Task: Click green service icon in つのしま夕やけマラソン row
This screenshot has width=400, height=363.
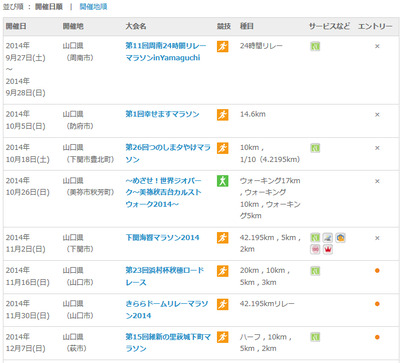Action: tap(315, 148)
